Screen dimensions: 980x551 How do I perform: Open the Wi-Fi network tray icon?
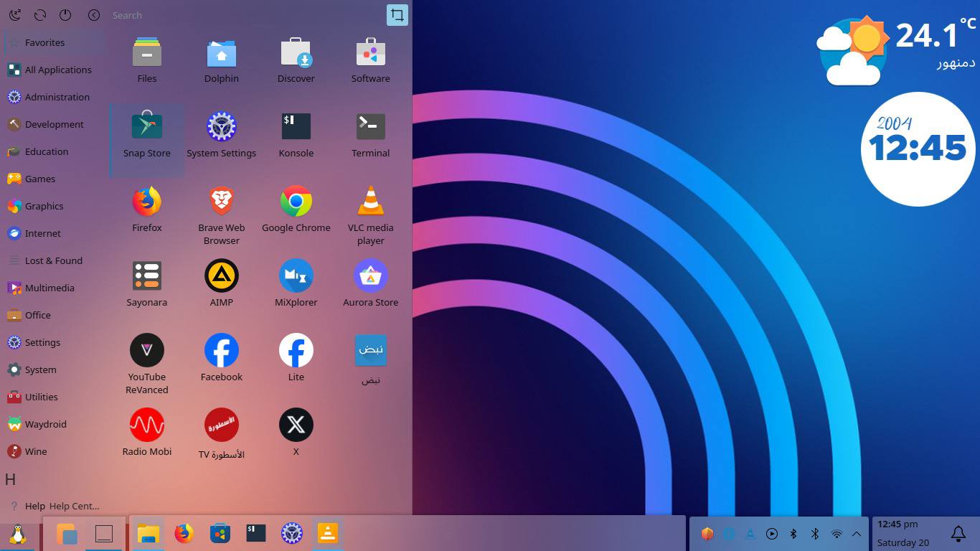click(x=837, y=534)
